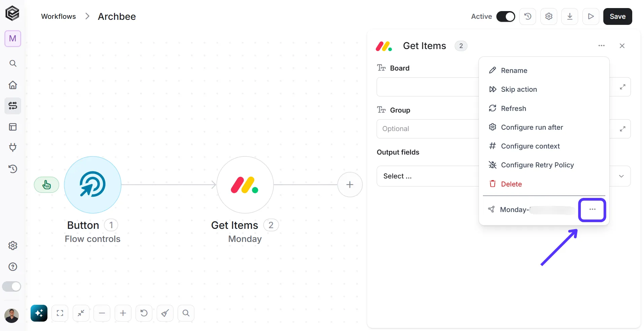Toggle the switch at sidebar bottom
644x331 pixels.
click(x=12, y=286)
